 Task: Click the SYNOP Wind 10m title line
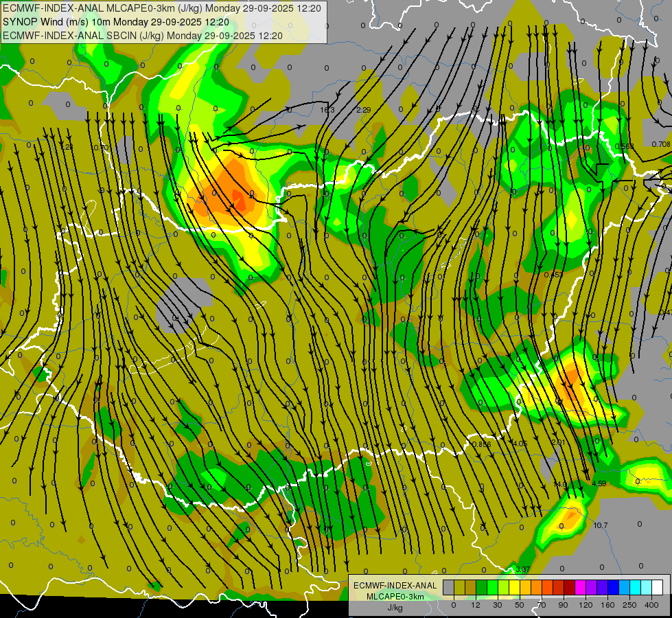(116, 22)
